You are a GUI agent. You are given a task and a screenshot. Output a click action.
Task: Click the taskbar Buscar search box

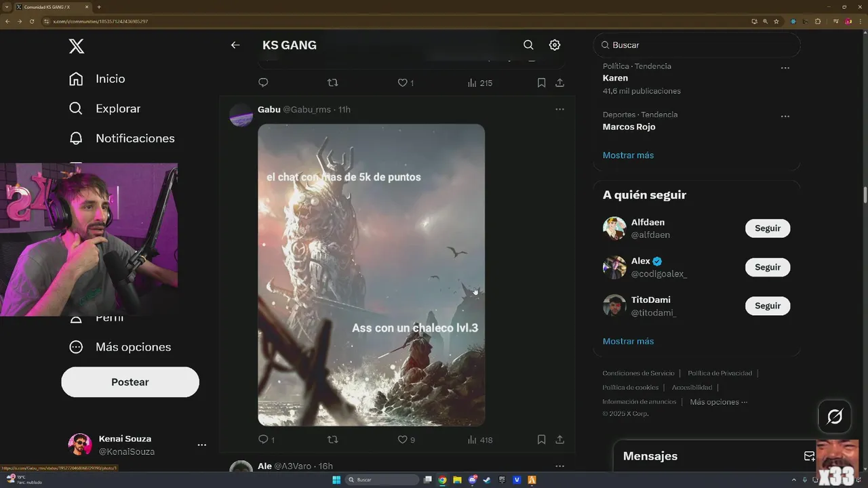click(x=382, y=480)
